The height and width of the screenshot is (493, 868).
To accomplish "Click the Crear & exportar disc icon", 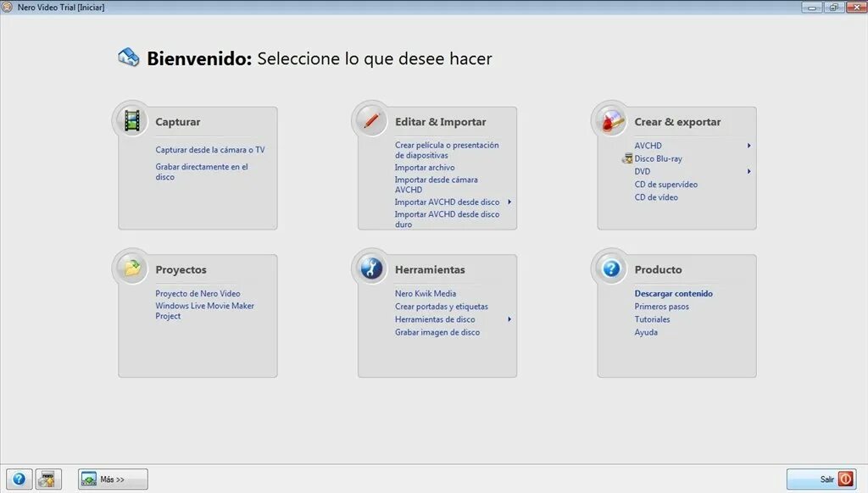I will click(611, 120).
